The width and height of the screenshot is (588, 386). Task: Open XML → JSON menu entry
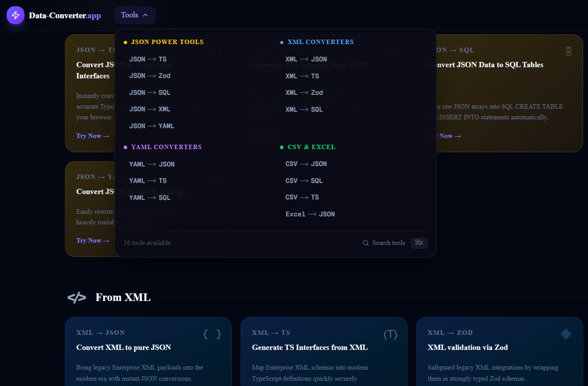pyautogui.click(x=306, y=59)
